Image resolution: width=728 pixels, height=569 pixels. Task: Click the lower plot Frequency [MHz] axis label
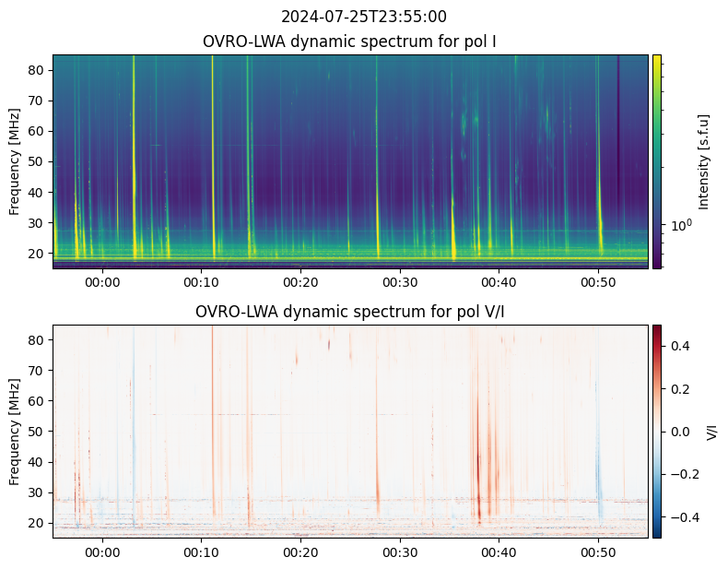pyautogui.click(x=15, y=432)
